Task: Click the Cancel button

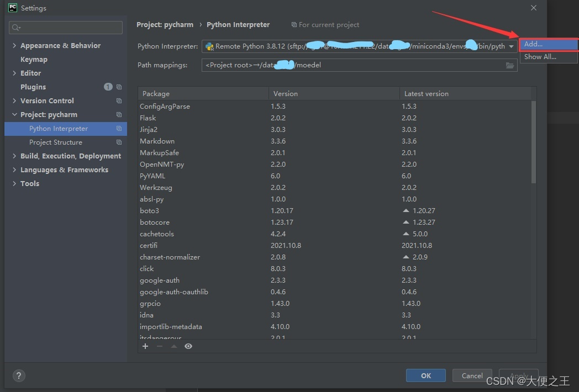Action: 472,376
